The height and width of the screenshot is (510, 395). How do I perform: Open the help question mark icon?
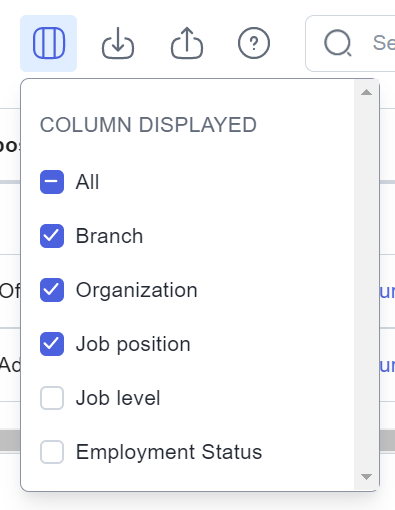(x=254, y=43)
